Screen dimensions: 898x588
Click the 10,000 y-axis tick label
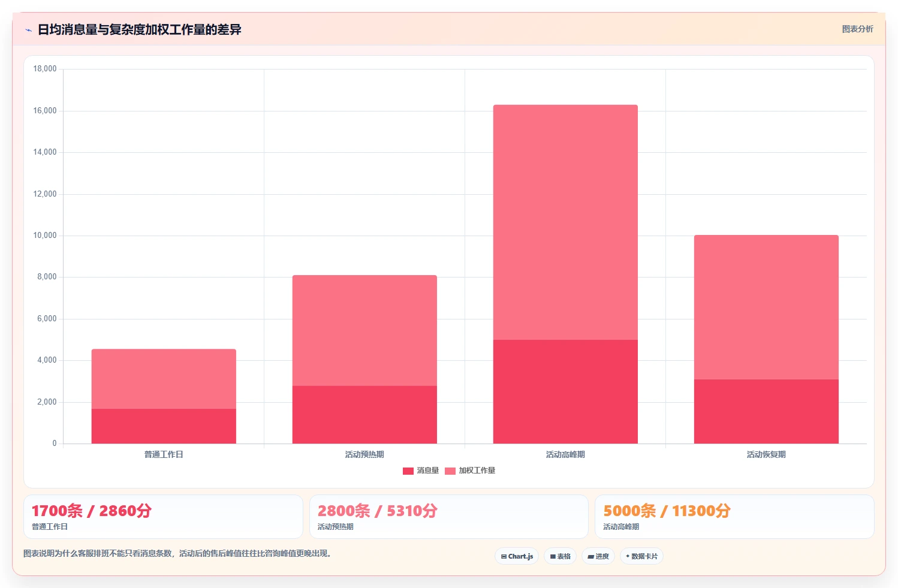45,236
